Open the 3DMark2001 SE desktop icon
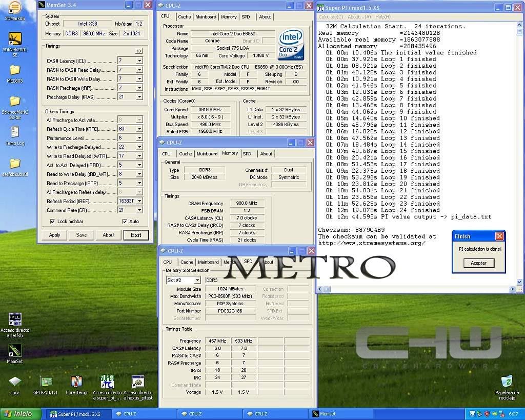 pyautogui.click(x=14, y=39)
